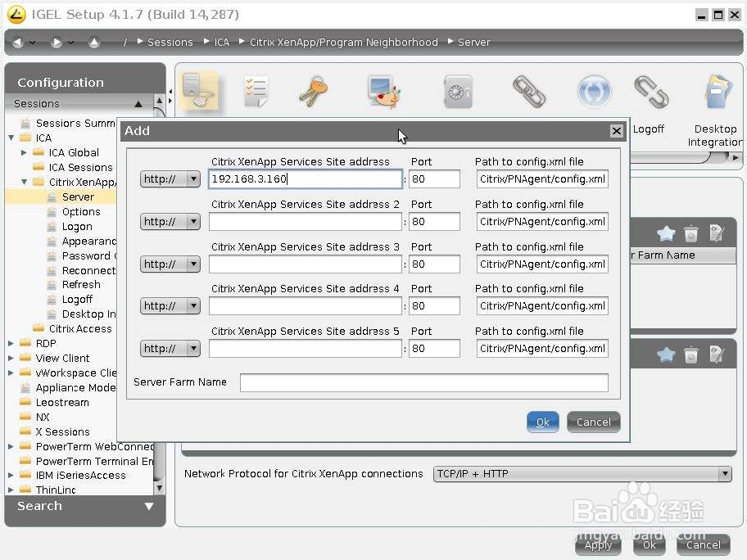Open protocol dropdown for site address 3
Viewport: 747px width, 560px height.
[x=170, y=264]
